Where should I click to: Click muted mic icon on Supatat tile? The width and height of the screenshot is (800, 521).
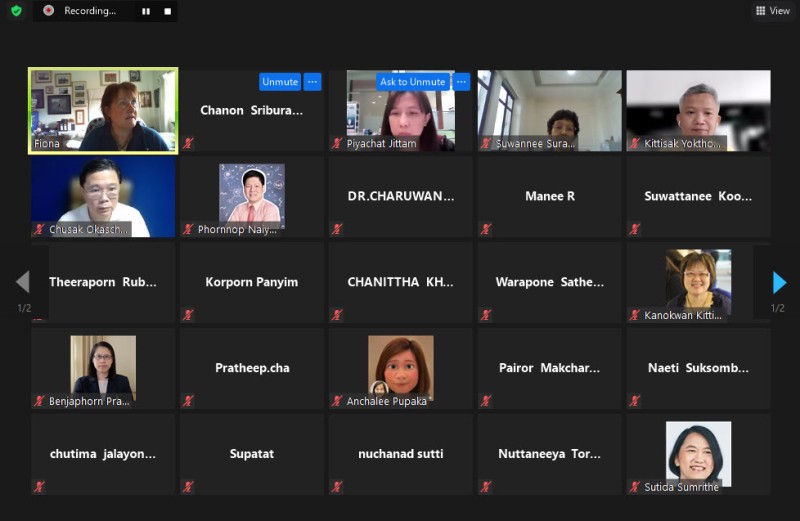pos(187,487)
